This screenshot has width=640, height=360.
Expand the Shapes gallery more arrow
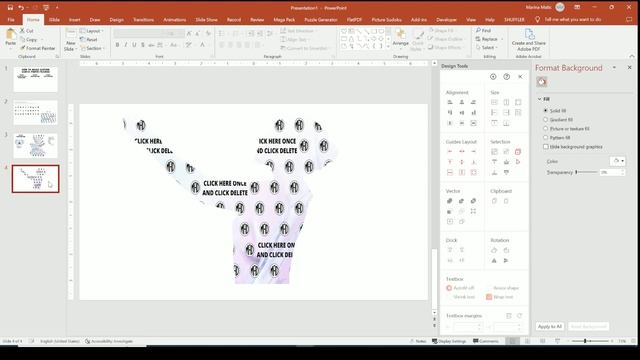point(388,48)
